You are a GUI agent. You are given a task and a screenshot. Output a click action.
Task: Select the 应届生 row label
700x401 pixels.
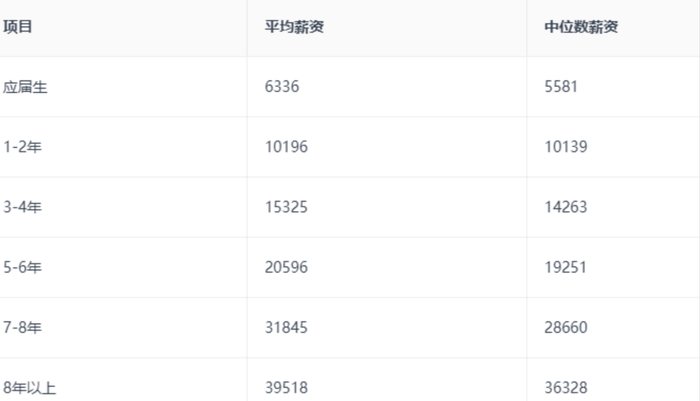pyautogui.click(x=26, y=87)
